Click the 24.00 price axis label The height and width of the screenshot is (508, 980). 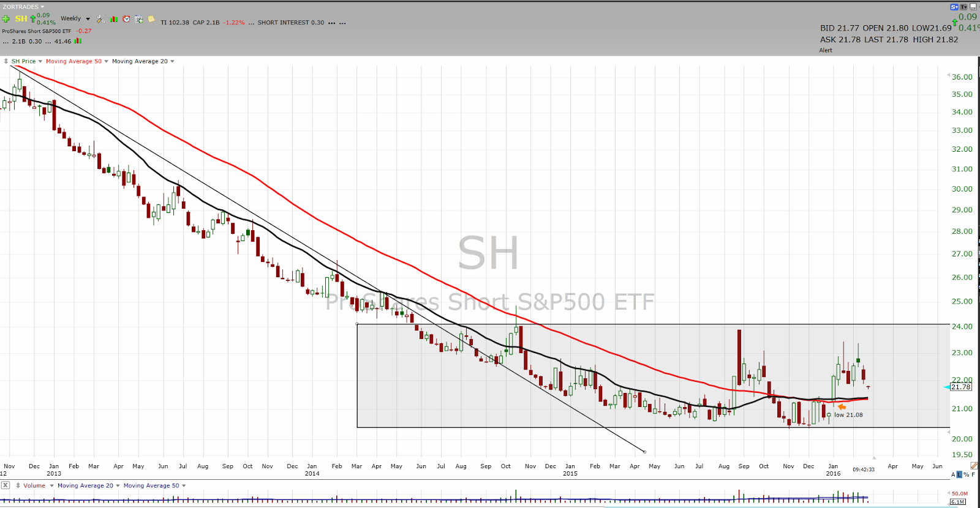[962, 327]
